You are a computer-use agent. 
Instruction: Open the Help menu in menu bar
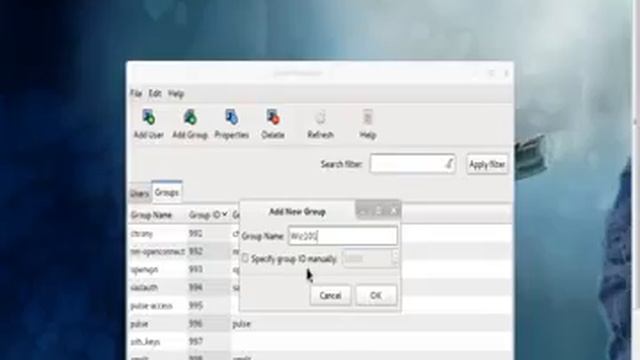pyautogui.click(x=176, y=93)
